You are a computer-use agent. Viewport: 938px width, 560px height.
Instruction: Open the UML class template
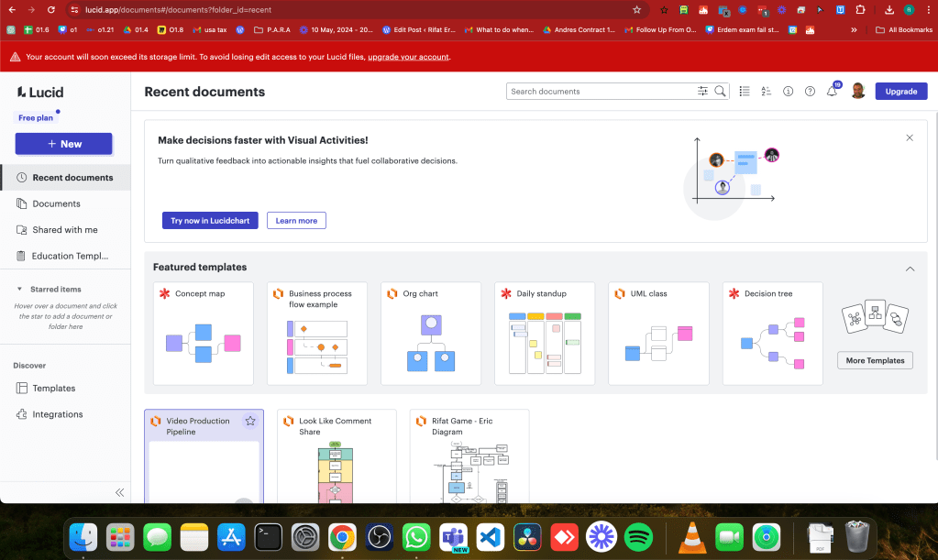click(658, 334)
